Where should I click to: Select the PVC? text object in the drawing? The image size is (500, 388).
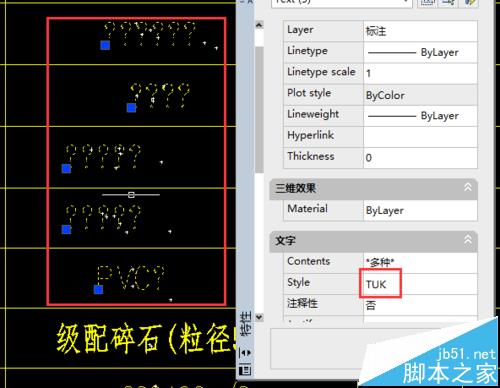(x=131, y=278)
